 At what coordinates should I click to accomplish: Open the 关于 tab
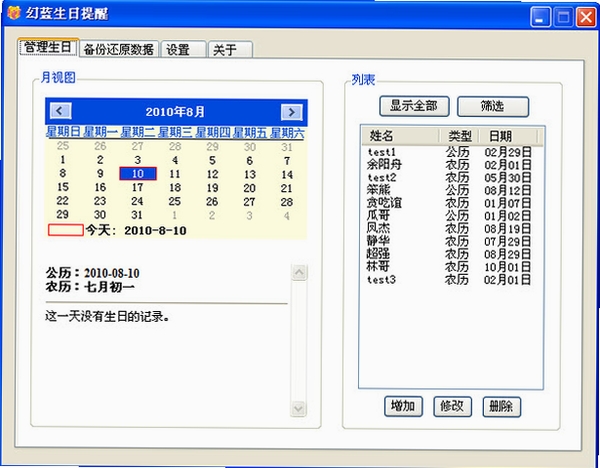point(230,50)
